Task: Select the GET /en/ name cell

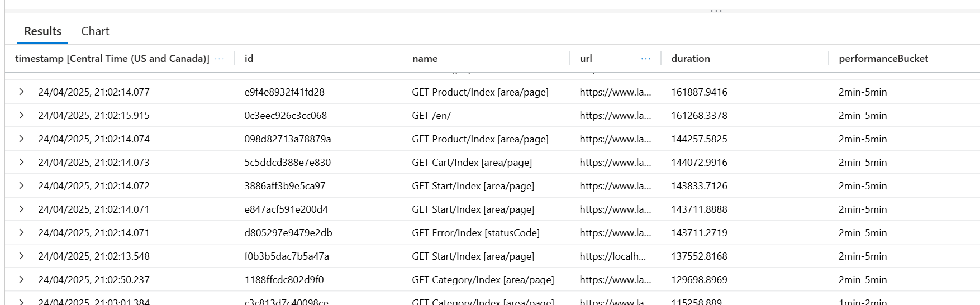Action: pos(431,116)
